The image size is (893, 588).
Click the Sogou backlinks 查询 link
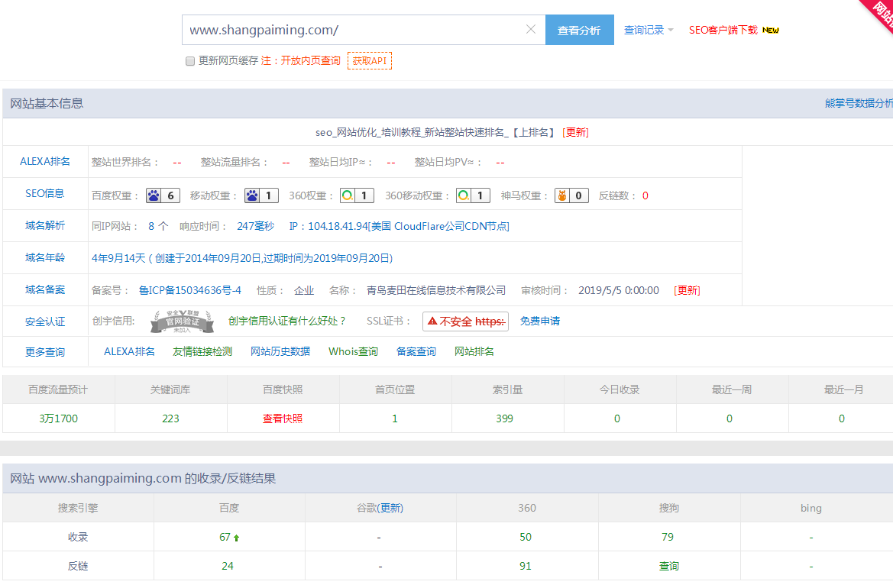[x=668, y=566]
